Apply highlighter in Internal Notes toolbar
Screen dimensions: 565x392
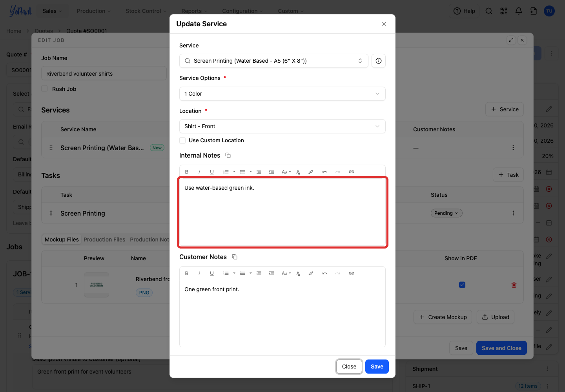pos(311,172)
